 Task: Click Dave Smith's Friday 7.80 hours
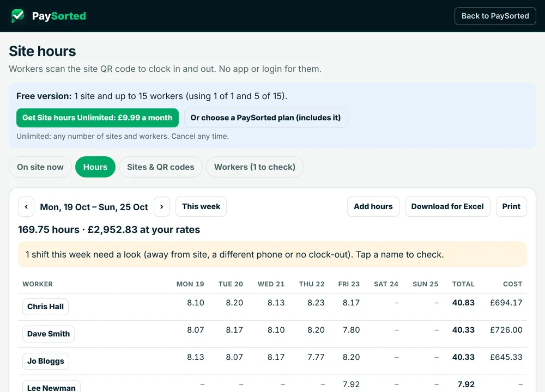click(x=352, y=330)
